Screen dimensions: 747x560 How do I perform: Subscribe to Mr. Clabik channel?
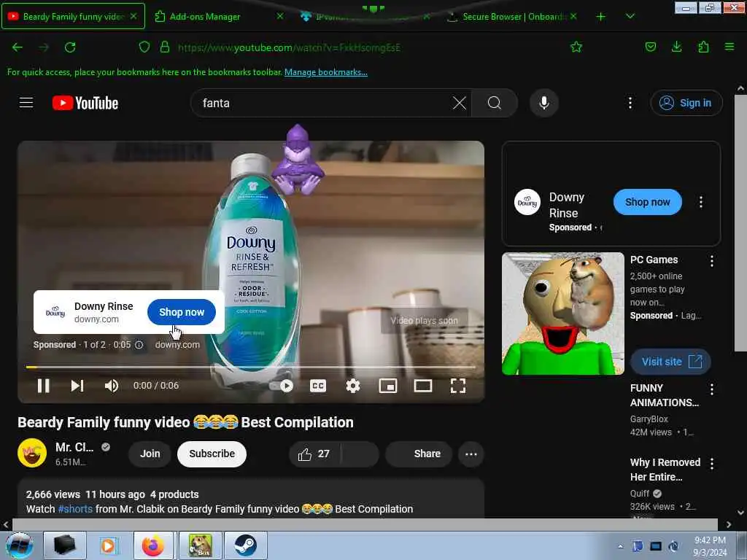tap(212, 454)
